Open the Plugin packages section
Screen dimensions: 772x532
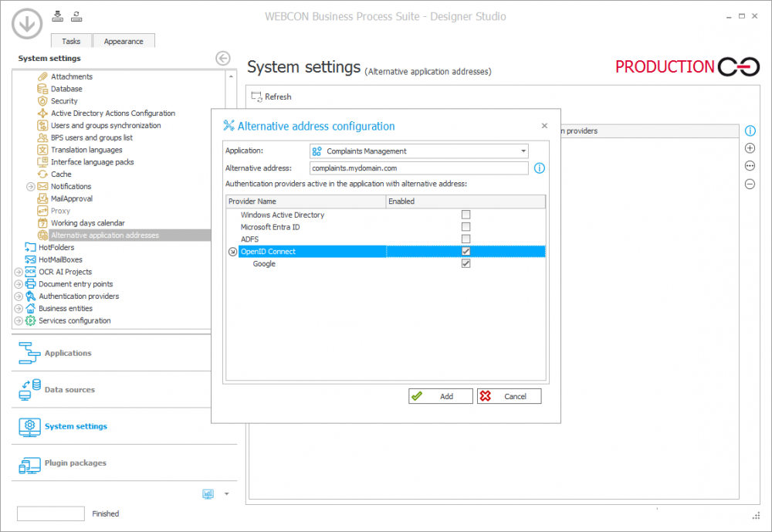coord(124,463)
